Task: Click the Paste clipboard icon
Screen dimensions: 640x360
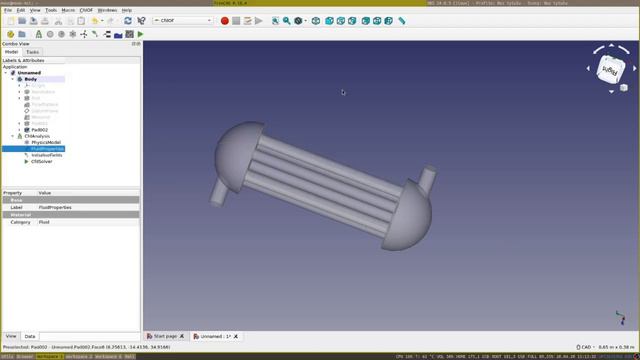Action: click(81, 21)
